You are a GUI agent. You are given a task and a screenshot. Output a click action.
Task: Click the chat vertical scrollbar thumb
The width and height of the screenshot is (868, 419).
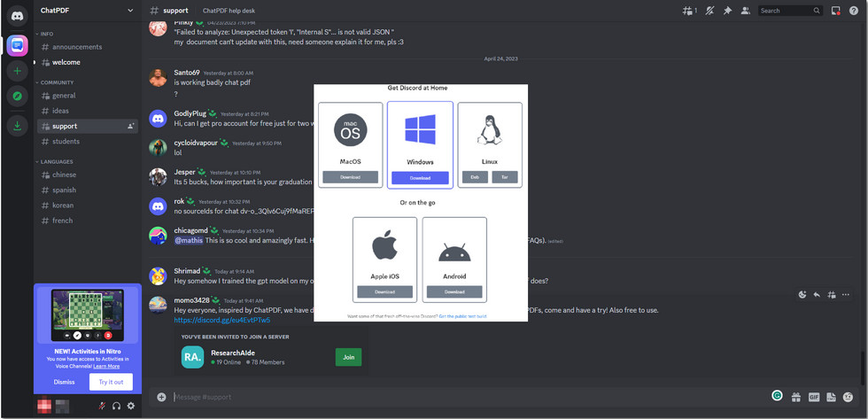pos(861,369)
